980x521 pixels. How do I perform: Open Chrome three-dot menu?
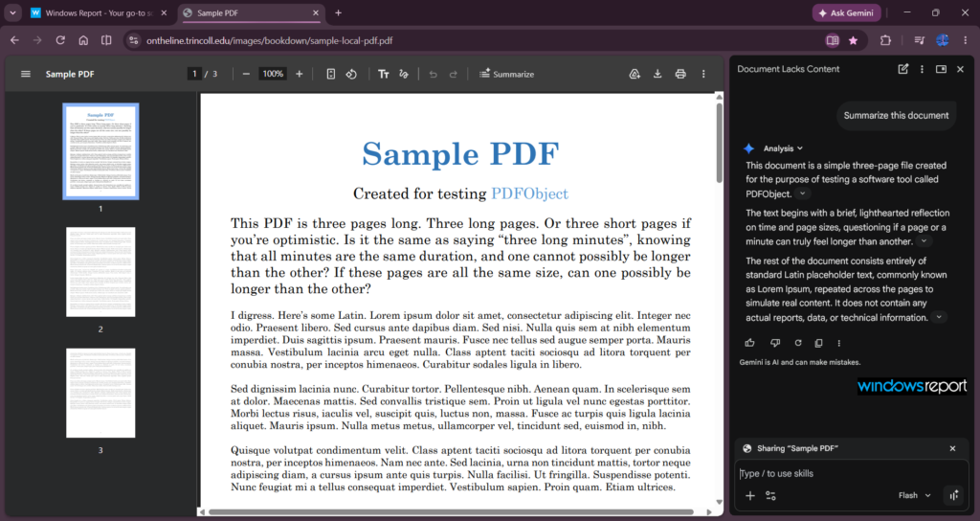(965, 40)
